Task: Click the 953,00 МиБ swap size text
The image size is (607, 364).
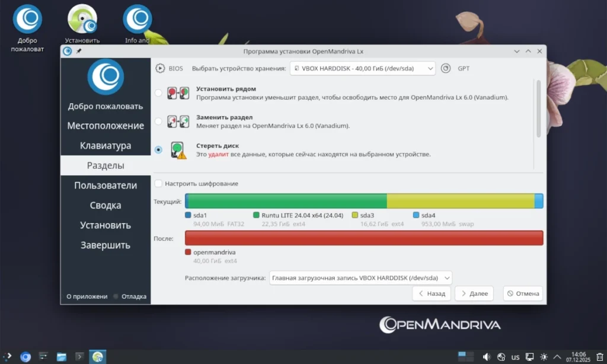Action: tap(448, 224)
